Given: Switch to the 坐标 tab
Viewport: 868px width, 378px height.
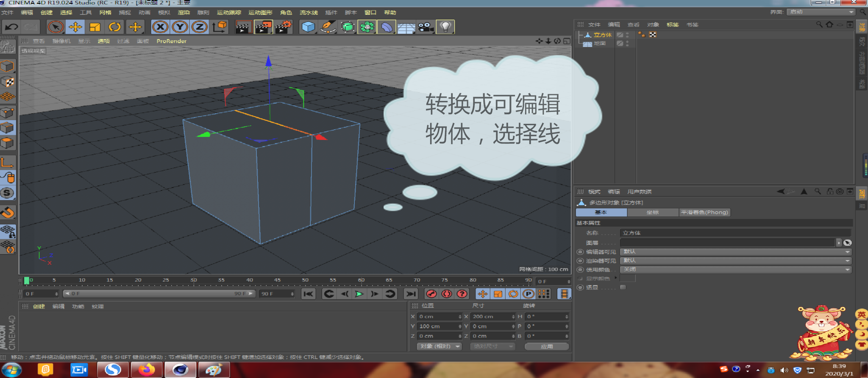Looking at the screenshot, I should (653, 212).
